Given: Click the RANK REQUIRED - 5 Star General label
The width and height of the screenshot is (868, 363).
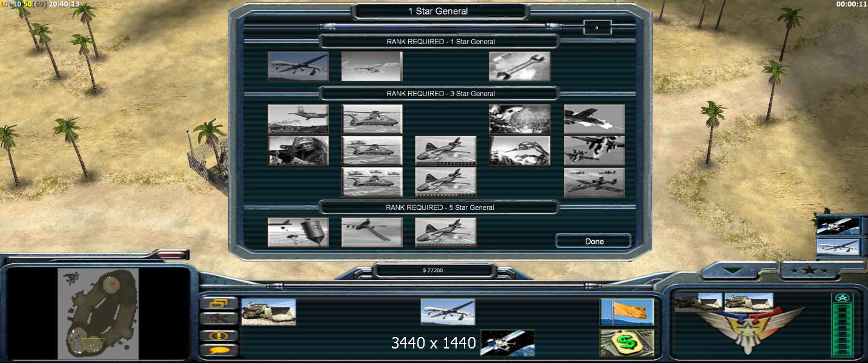Looking at the screenshot, I should click(440, 208).
